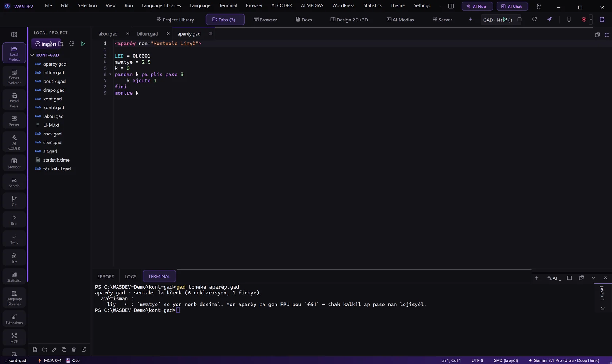The width and height of the screenshot is (612, 364).
Task: Open the AI Hub button
Action: (x=477, y=6)
